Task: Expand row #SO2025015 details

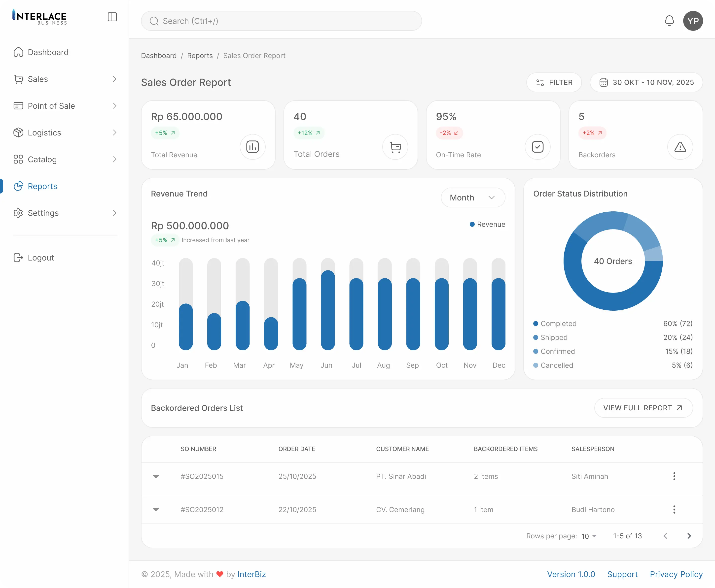Action: 156,476
